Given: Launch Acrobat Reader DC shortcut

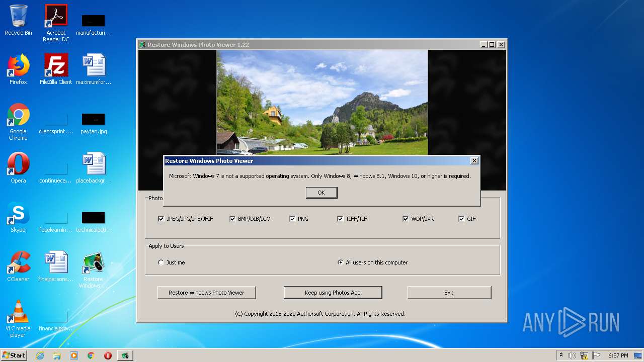Looking at the screenshot, I should pyautogui.click(x=56, y=23).
